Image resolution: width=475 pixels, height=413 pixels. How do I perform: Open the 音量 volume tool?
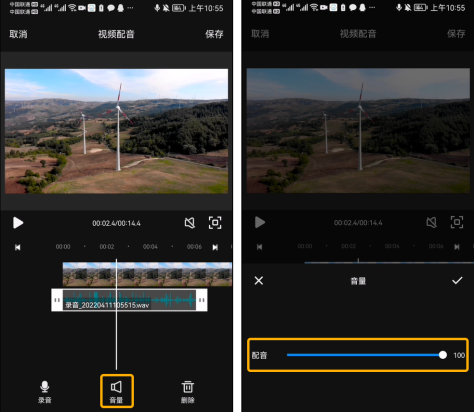(x=117, y=391)
